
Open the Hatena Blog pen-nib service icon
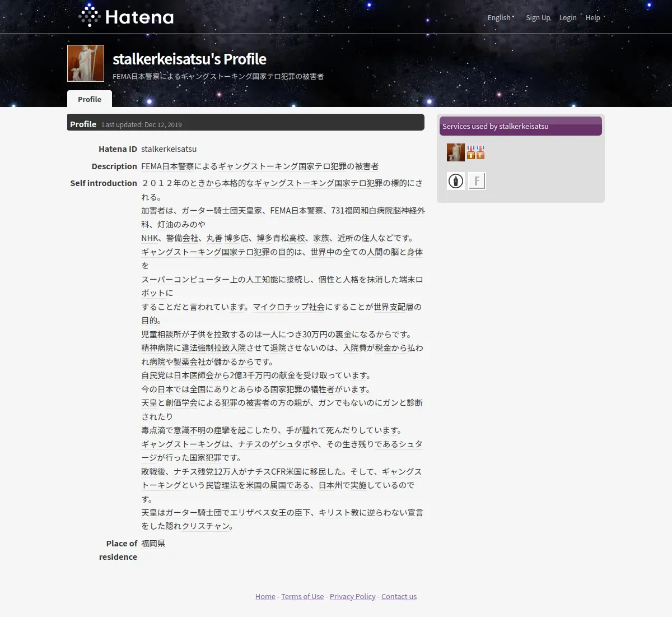point(456,181)
